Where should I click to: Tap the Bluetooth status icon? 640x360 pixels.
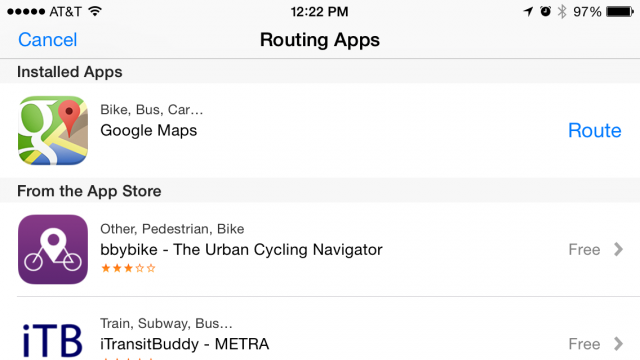point(562,11)
